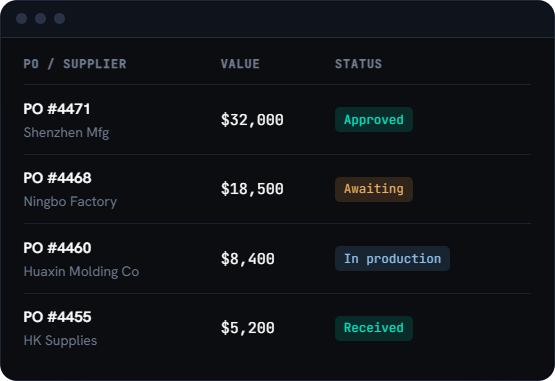Click the $32,000 value cell
Viewport: 555px width, 381px height.
pos(252,120)
